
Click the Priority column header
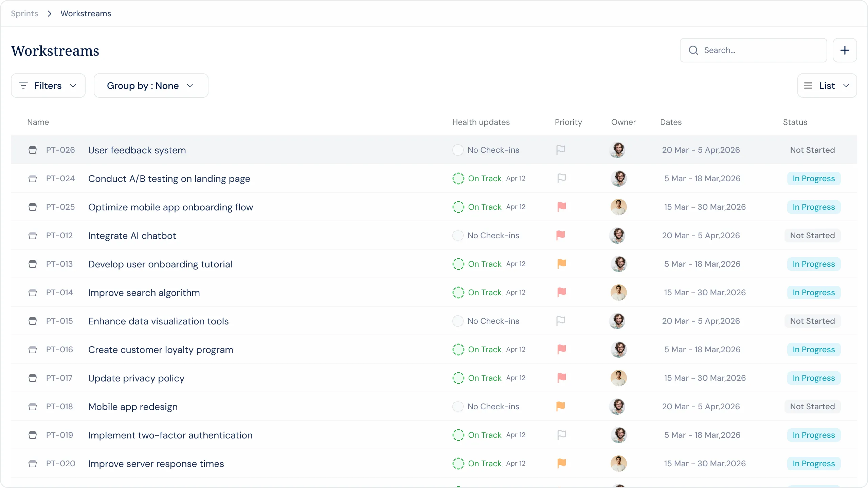coord(568,122)
